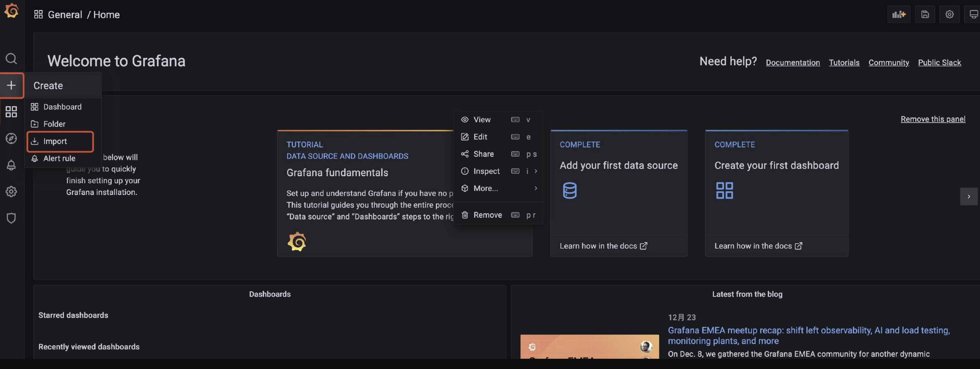Click the Grafana logo home icon
Image resolution: width=980 pixels, height=369 pixels.
[11, 11]
